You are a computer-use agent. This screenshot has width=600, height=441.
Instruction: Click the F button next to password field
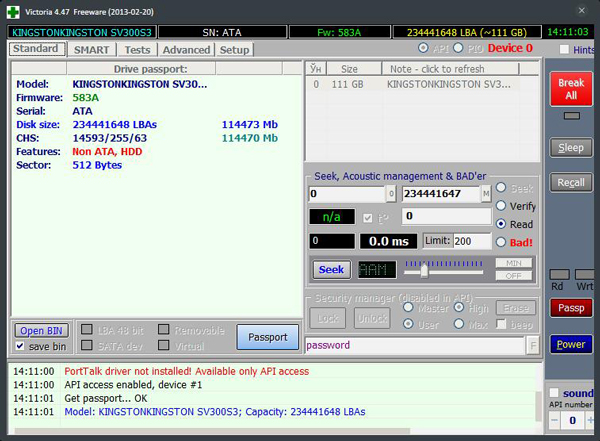point(533,346)
